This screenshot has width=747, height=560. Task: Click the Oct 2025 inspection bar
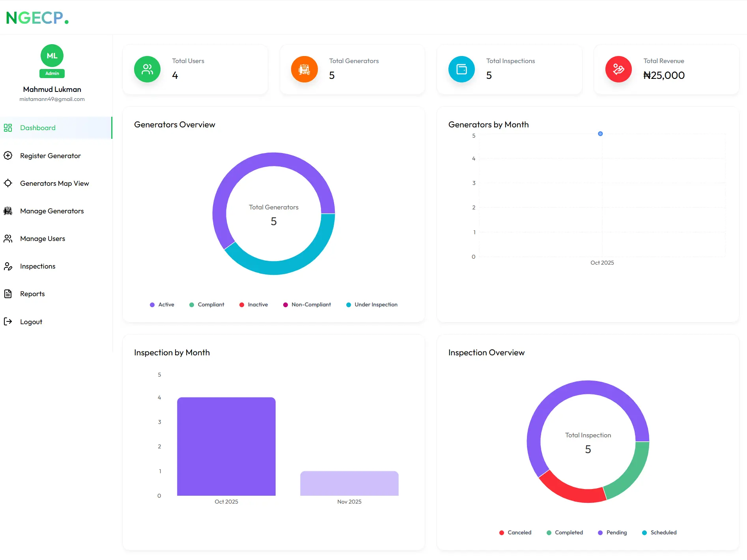(226, 446)
